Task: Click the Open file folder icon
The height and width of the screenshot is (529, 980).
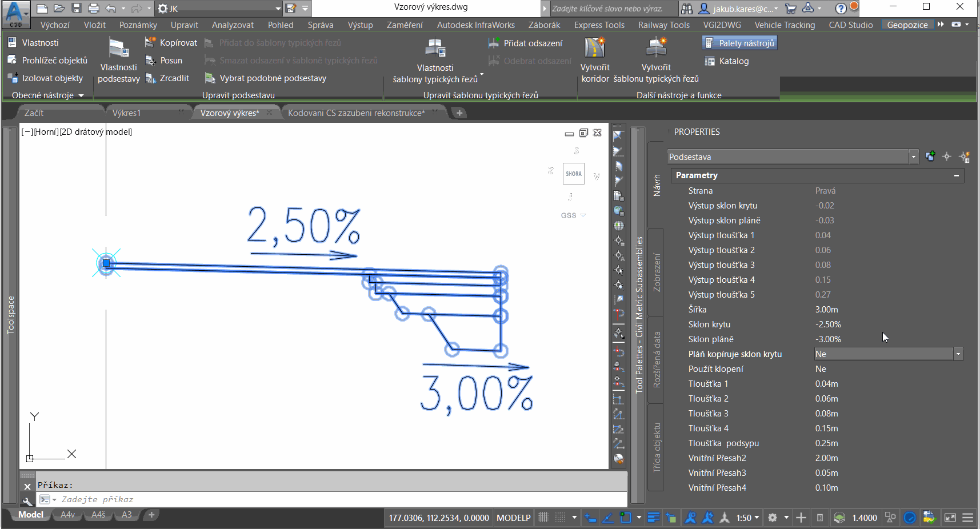Action: pos(59,9)
